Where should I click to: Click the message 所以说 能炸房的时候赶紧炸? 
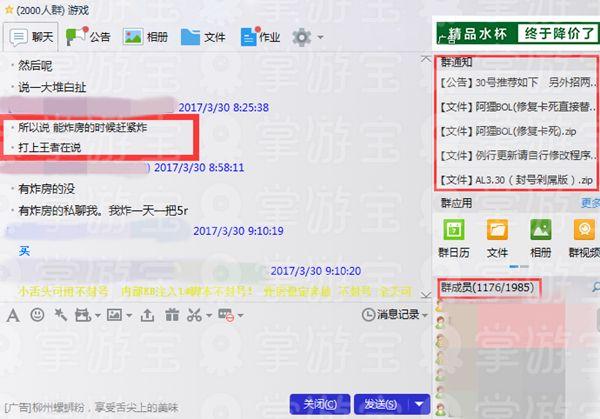[x=83, y=127]
